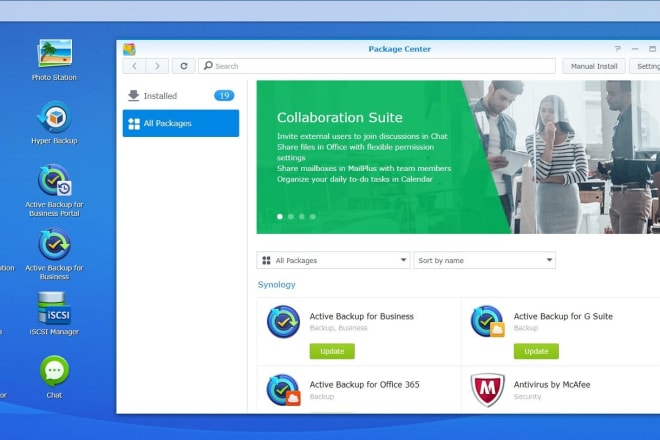Select All Packages in the sidebar
Image resolution: width=660 pixels, height=440 pixels.
click(x=181, y=123)
